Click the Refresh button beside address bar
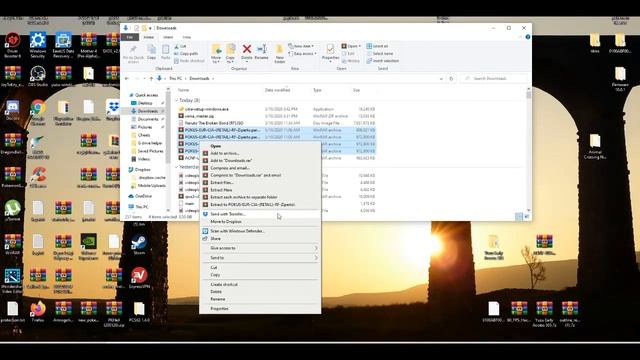The image size is (640, 360). tap(451, 78)
